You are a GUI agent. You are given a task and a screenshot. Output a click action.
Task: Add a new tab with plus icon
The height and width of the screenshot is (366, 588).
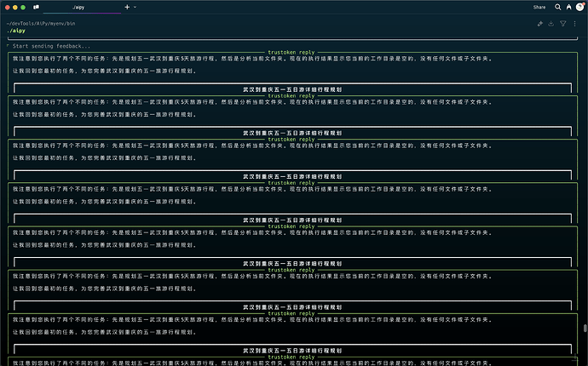127,7
